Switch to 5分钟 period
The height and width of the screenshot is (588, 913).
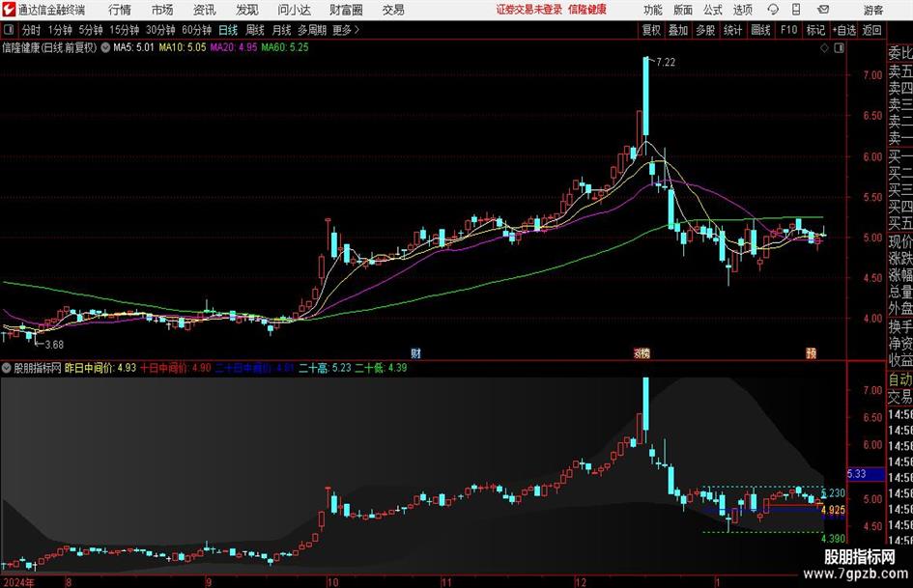[x=91, y=30]
